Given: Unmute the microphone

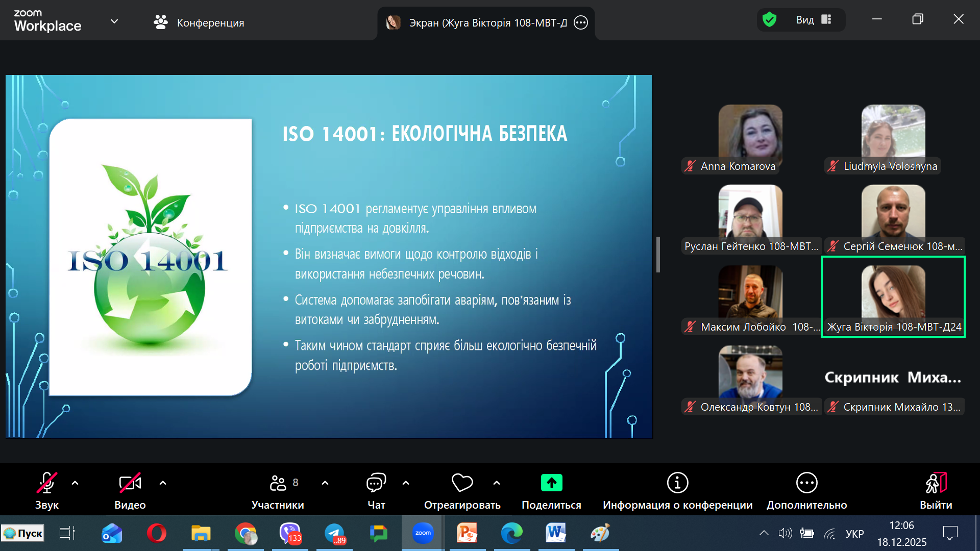Looking at the screenshot, I should (x=46, y=483).
